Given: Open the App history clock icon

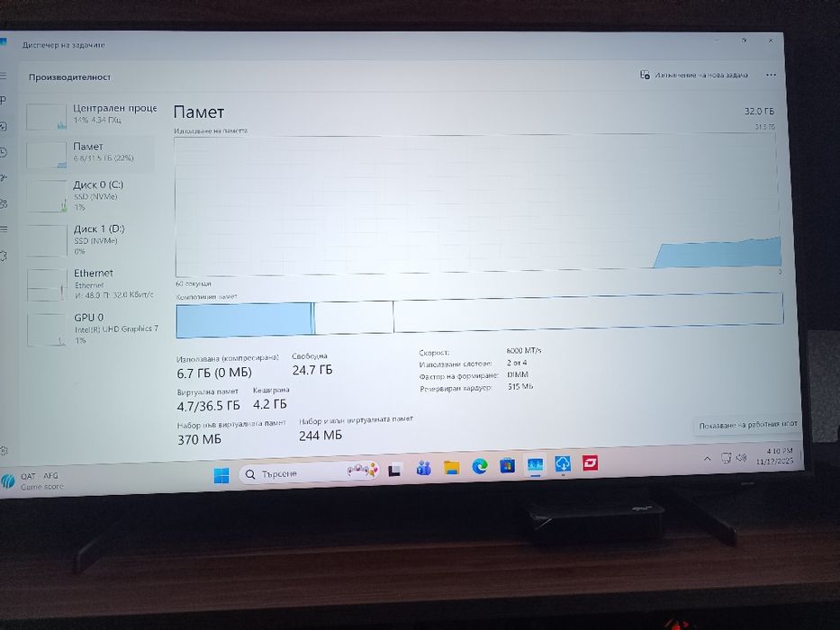Looking at the screenshot, I should click(3, 153).
